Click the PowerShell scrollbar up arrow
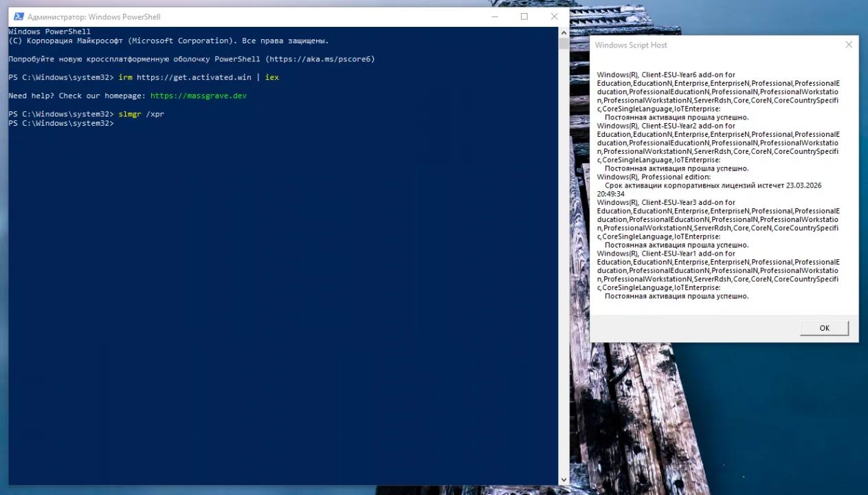 pyautogui.click(x=564, y=32)
